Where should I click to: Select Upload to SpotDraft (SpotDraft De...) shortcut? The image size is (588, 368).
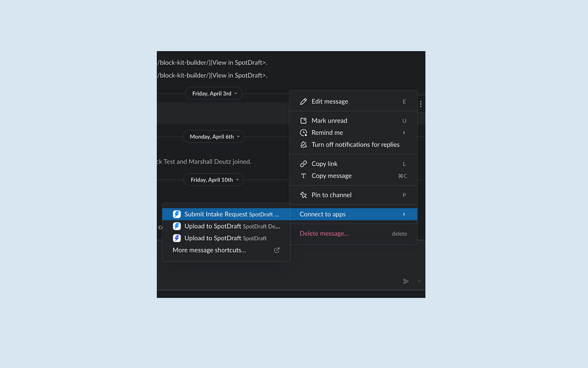[226, 226]
